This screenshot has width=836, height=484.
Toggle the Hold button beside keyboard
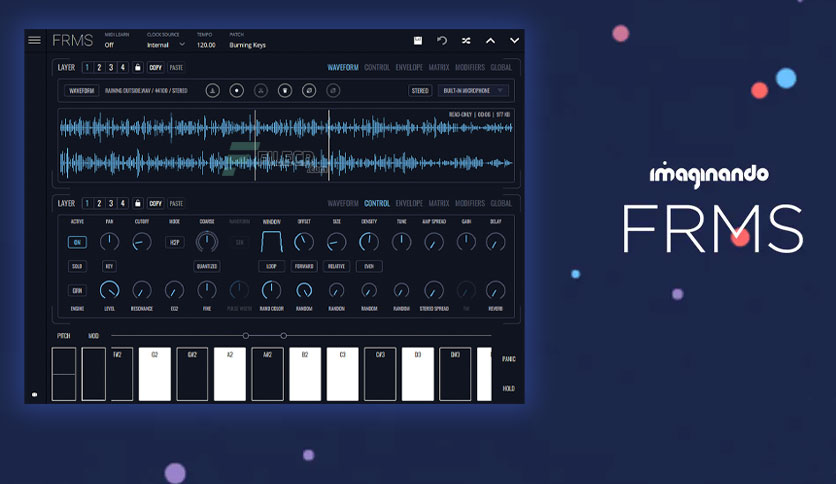pos(509,389)
